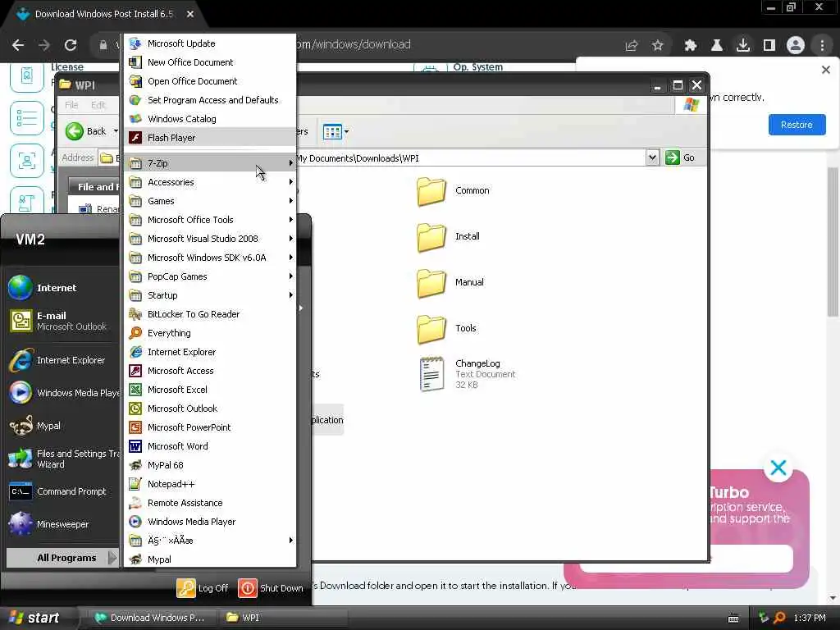
Task: Start Minesweeper from Start menu
Action: click(x=62, y=524)
